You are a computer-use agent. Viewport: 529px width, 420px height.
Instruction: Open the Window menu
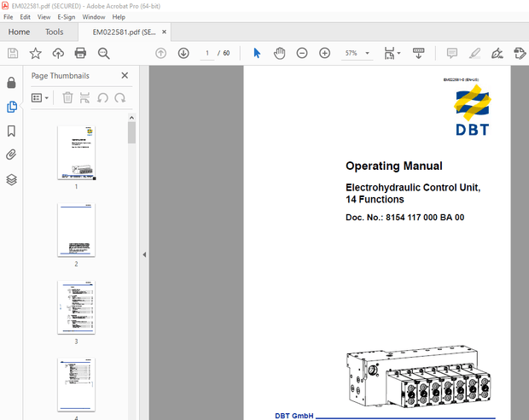(x=94, y=17)
